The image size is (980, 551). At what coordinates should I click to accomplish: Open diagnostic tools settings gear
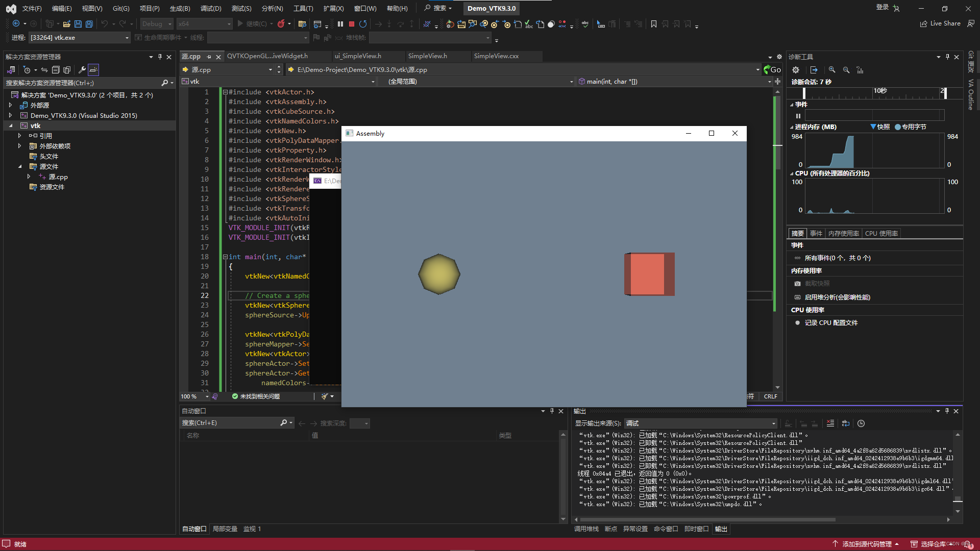(796, 70)
